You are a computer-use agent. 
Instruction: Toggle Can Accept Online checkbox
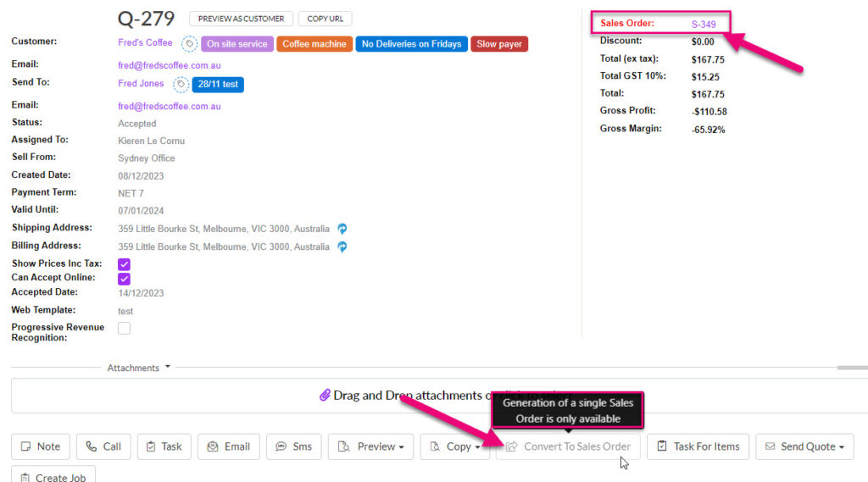click(124, 279)
